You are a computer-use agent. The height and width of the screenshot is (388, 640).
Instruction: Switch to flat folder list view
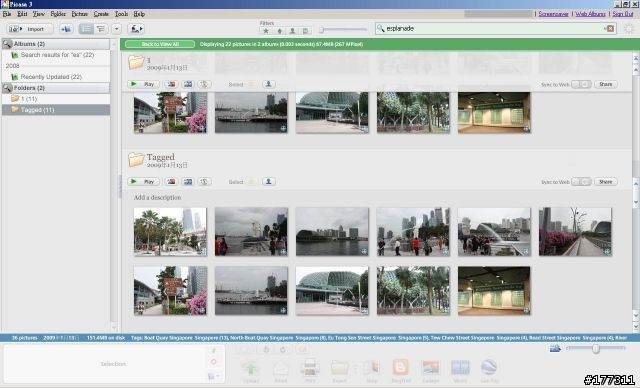coord(86,29)
